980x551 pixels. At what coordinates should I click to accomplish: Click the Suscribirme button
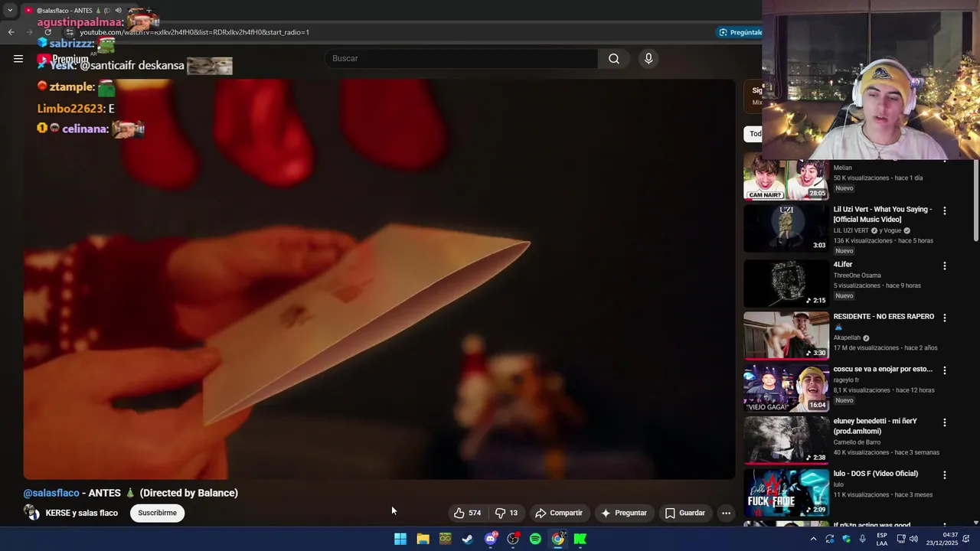tap(157, 513)
